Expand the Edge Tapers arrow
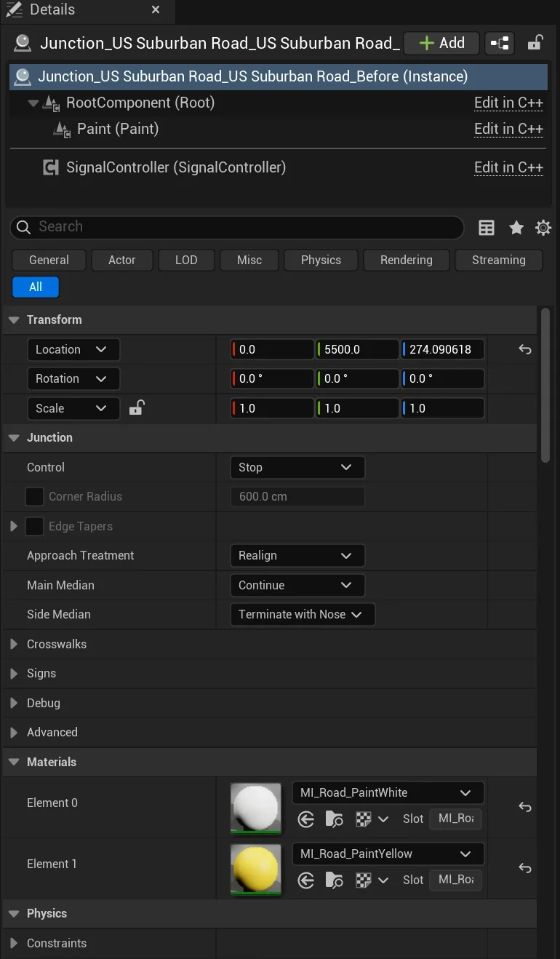The height and width of the screenshot is (959, 560). point(13,526)
